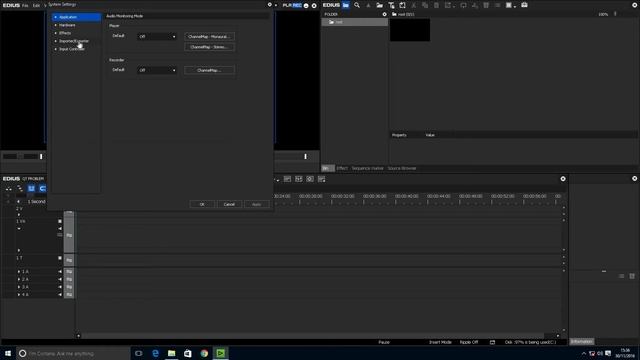640x360 pixels.
Task: Click the folder-up icon in Bin toolbar
Action: tap(368, 5)
